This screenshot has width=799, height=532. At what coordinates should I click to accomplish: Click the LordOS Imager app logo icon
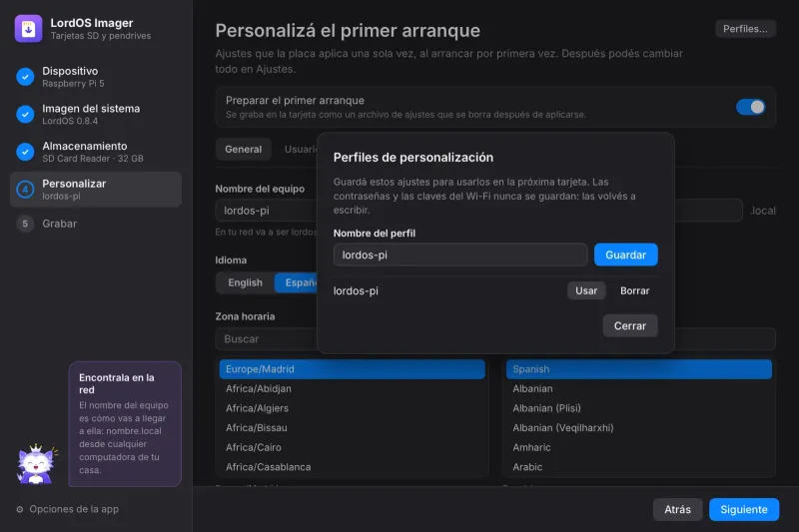28,29
